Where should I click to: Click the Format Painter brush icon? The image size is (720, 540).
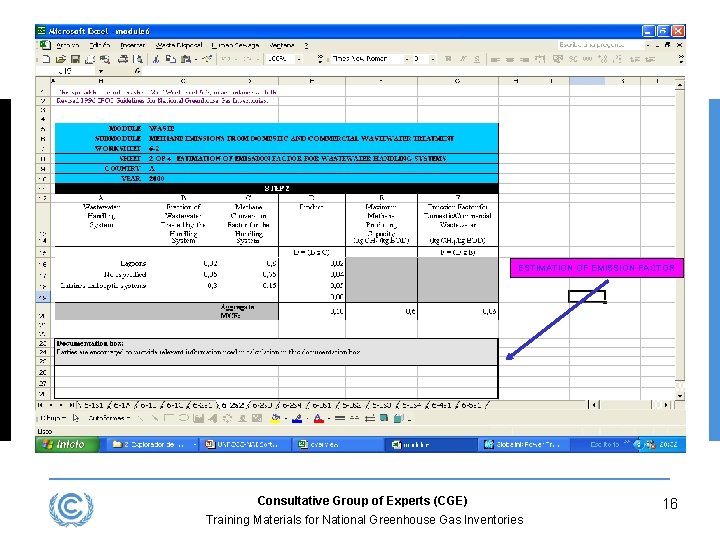(x=208, y=59)
